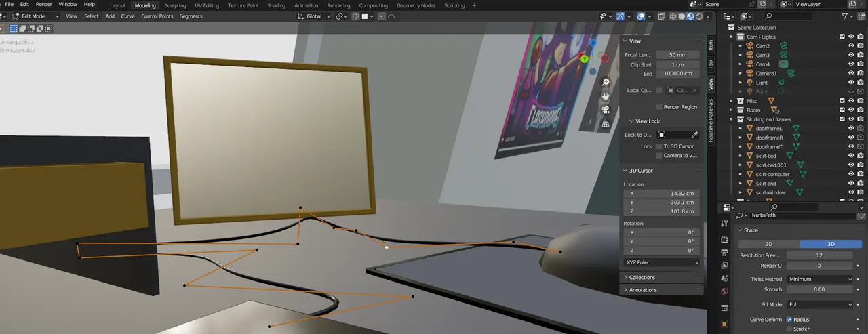Click the Focal Length value field
This screenshot has height=334, width=868.
[x=677, y=55]
